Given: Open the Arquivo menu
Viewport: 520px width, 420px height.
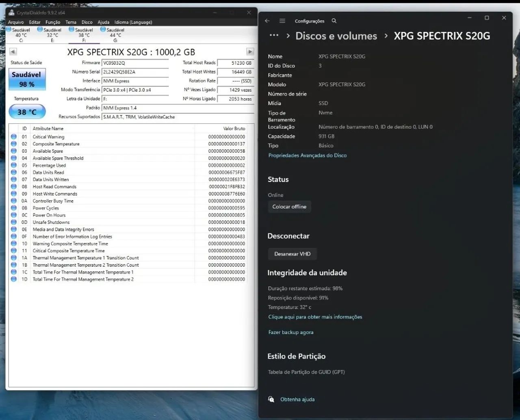Looking at the screenshot, I should coord(16,22).
